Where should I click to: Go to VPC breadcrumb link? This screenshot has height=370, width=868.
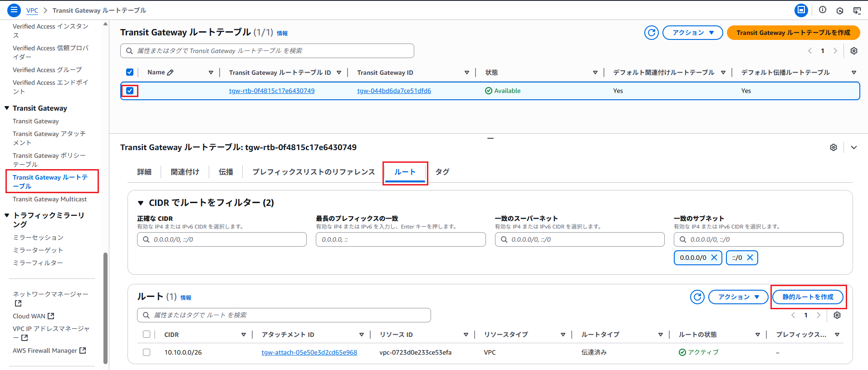point(32,10)
